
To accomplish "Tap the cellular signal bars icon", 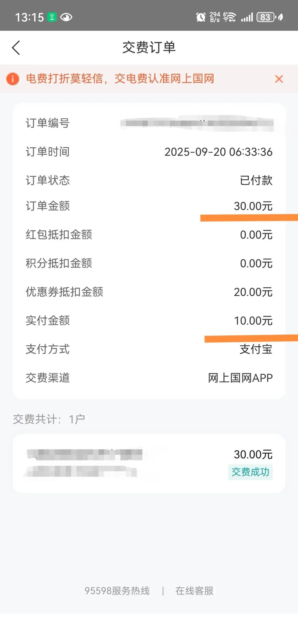I will point(247,17).
